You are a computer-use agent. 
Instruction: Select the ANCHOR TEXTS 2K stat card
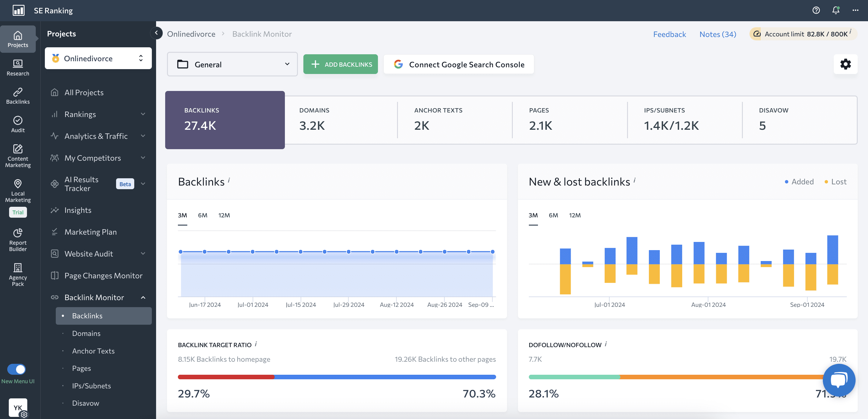pos(455,120)
